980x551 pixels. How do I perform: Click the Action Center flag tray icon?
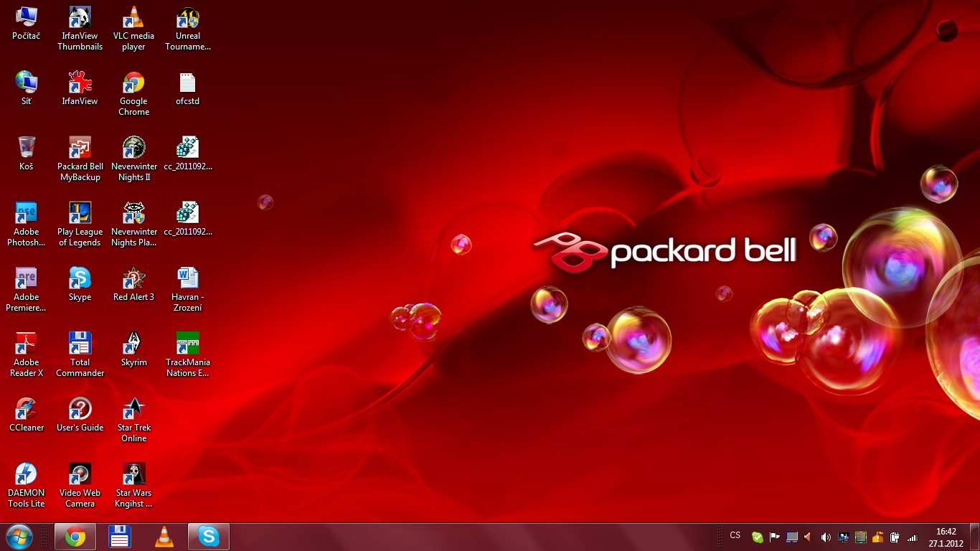point(775,537)
